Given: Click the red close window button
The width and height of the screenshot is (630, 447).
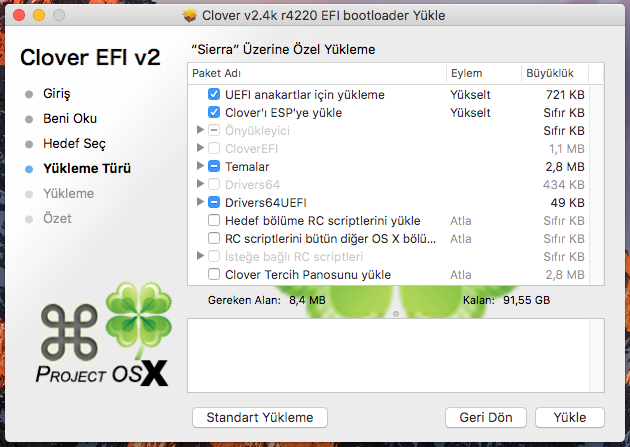Looking at the screenshot, I should (19, 15).
